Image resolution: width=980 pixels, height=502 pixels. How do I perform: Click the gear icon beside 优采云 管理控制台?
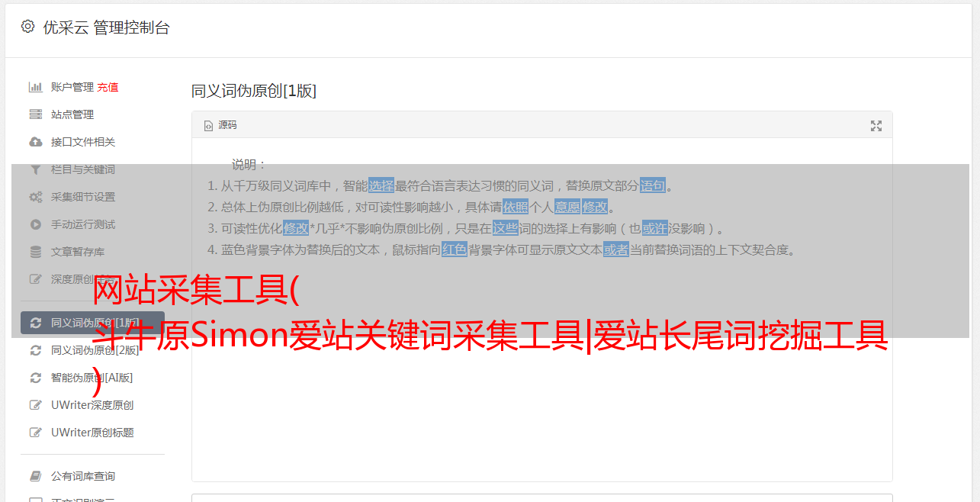pos(28,27)
